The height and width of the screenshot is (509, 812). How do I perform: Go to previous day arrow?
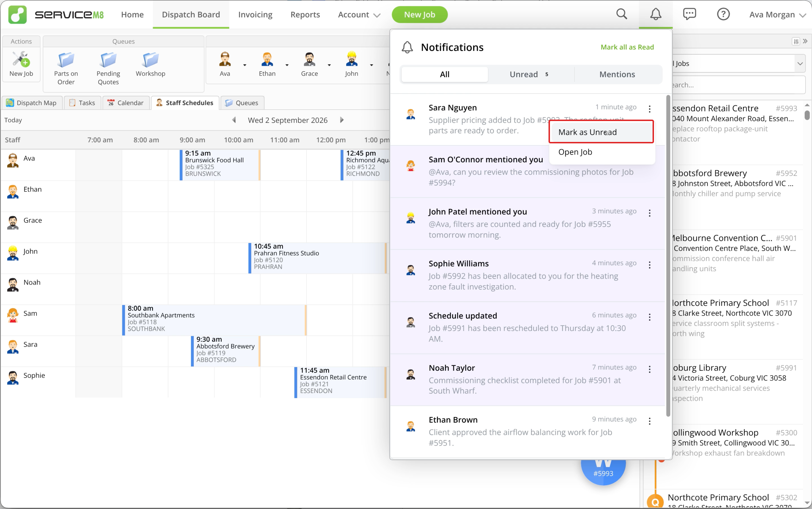click(234, 120)
